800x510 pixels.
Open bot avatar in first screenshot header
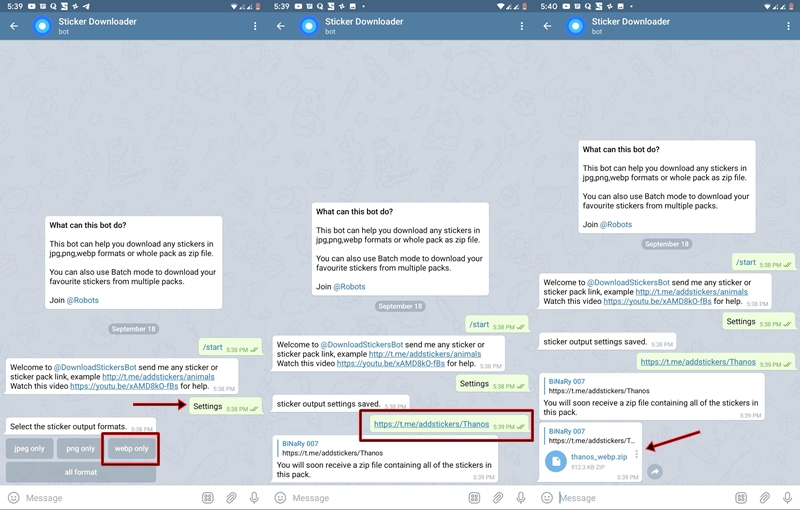(42, 26)
